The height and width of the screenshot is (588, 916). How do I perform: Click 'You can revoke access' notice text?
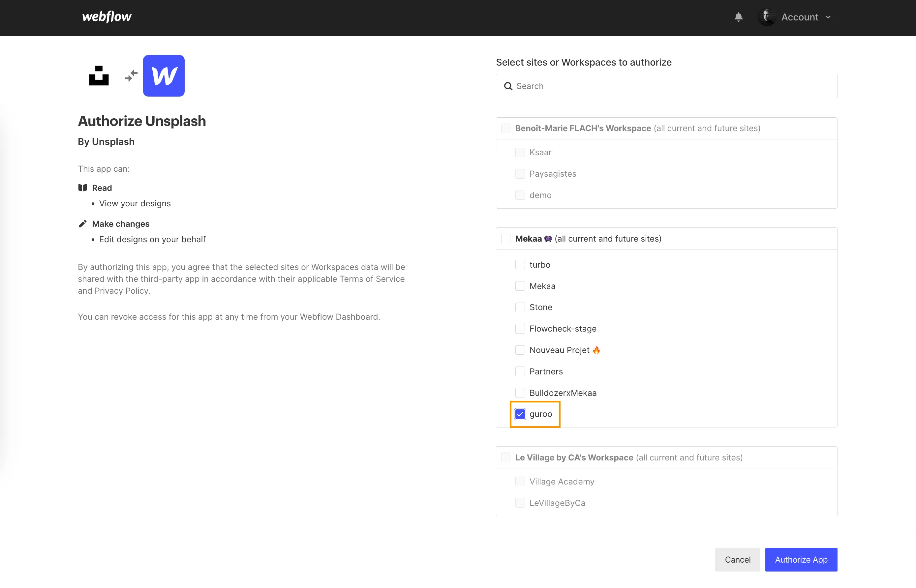coord(229,317)
